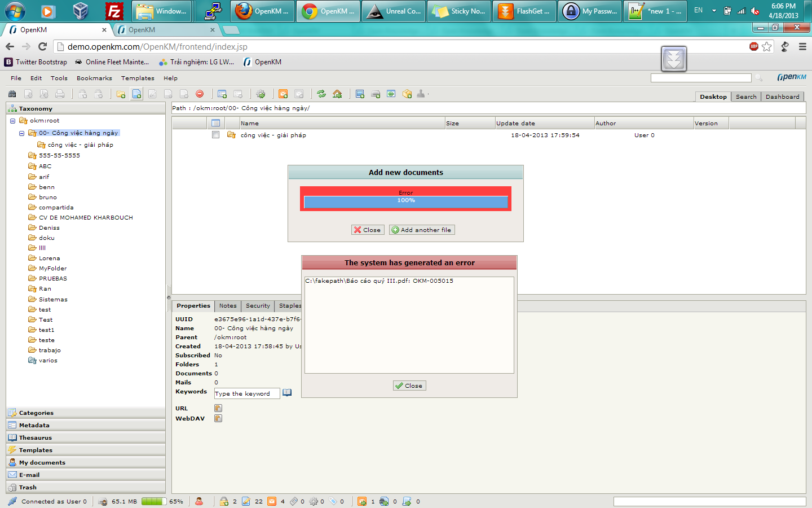The height and width of the screenshot is (508, 812).
Task: Expand the Metadata sidebar section
Action: (x=86, y=425)
